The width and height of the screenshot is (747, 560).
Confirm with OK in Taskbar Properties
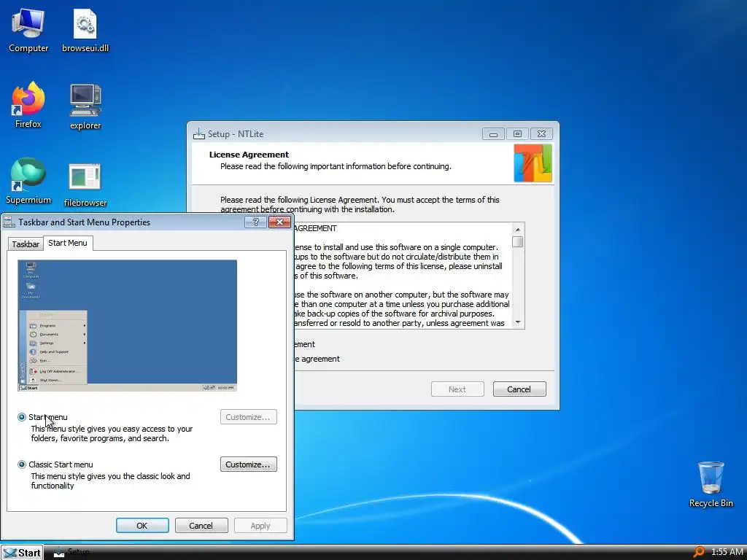point(142,526)
